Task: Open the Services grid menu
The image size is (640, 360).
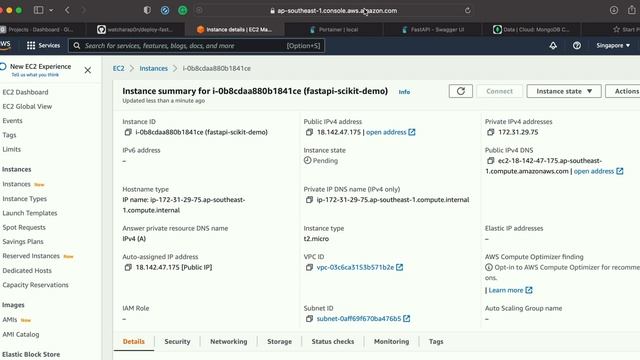Action: point(43,45)
